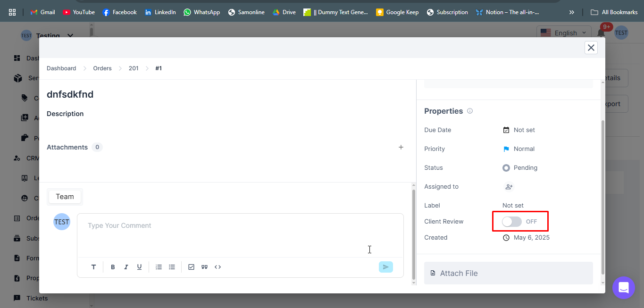Open the All Bookmarks folder

point(614,12)
